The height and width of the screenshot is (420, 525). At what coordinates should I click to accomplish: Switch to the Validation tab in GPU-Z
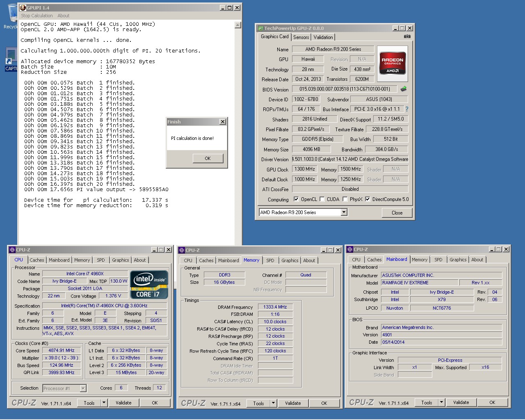[x=323, y=37]
